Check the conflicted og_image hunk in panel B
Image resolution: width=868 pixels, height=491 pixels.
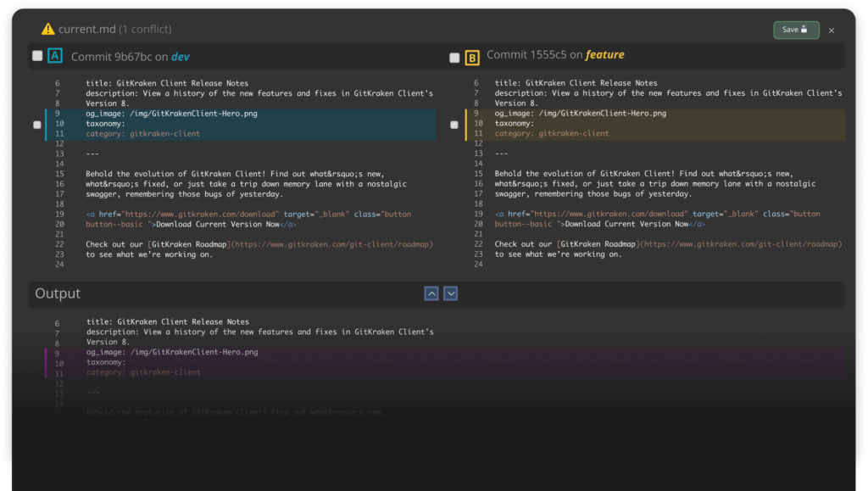point(454,124)
